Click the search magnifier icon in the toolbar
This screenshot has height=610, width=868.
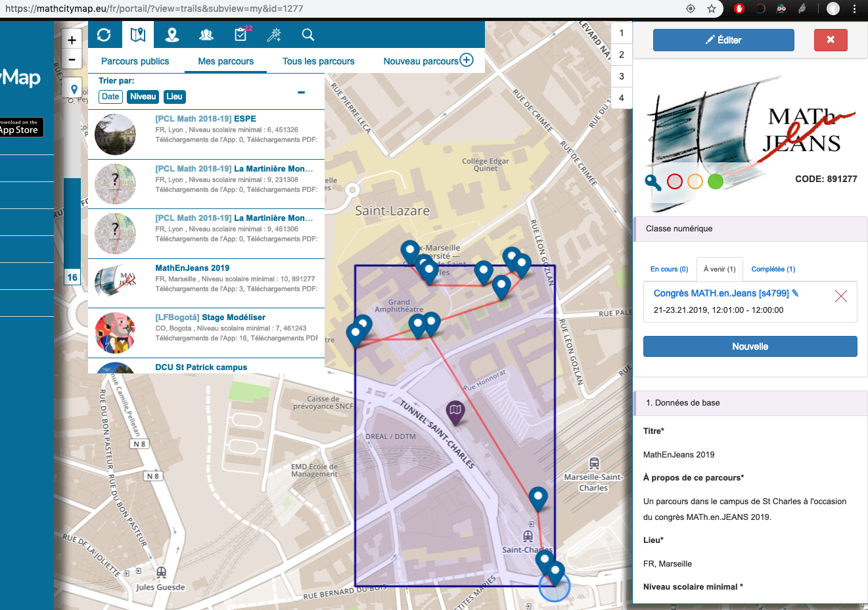point(308,35)
